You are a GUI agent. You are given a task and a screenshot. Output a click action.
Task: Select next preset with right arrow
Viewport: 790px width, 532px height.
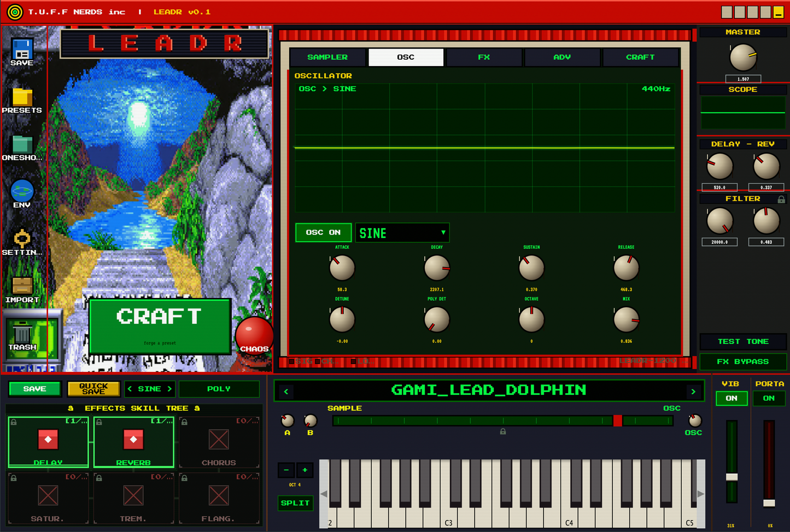click(693, 391)
